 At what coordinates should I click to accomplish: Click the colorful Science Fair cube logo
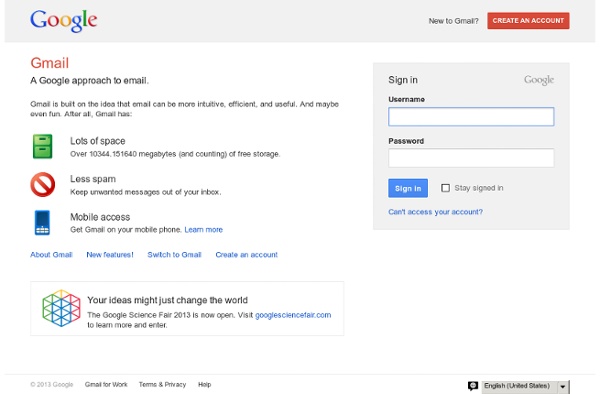click(x=61, y=308)
